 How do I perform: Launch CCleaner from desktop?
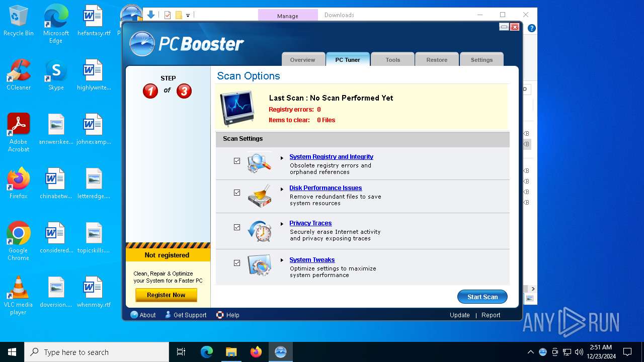(19, 75)
